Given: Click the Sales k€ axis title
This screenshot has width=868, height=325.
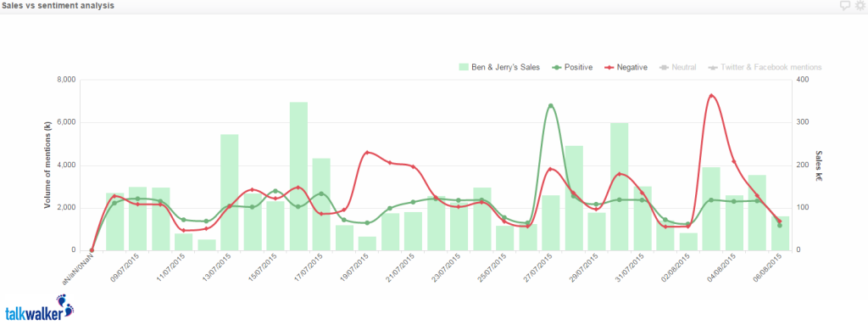Looking at the screenshot, I should (820, 165).
